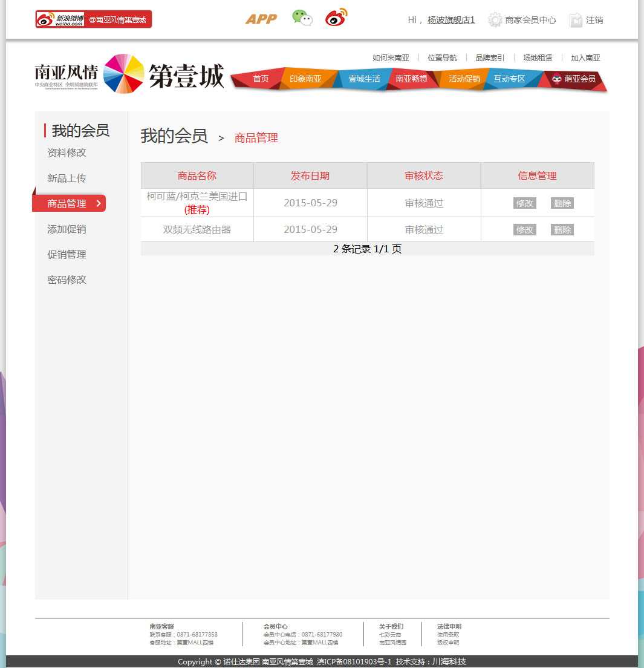Select 活动促销 navigation tab
Viewport: 644px width, 668px height.
click(464, 79)
